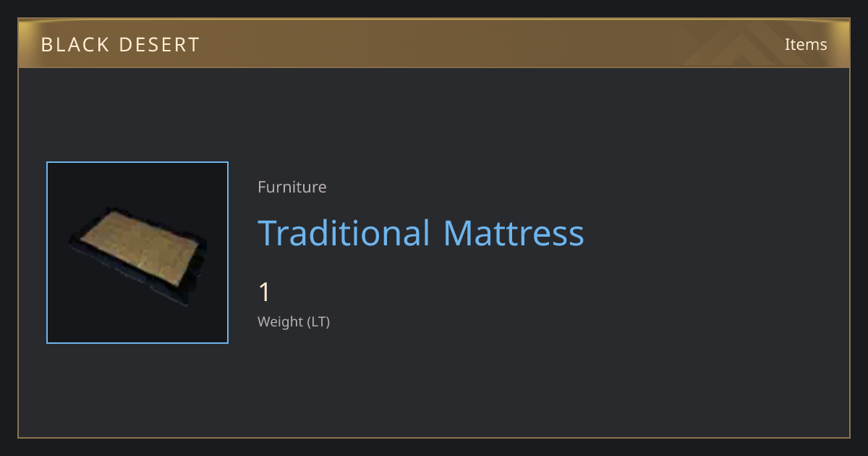The height and width of the screenshot is (456, 868).
Task: Click the golden header banner
Action: click(x=434, y=44)
